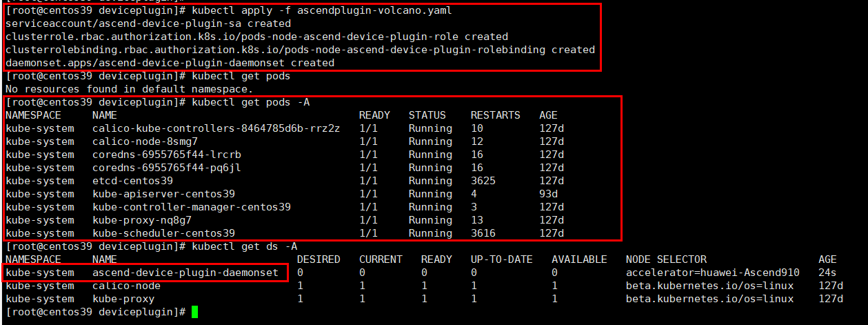This screenshot has height=325, width=868.
Task: Click pod name calico-node-8smg7
Action: [x=145, y=141]
